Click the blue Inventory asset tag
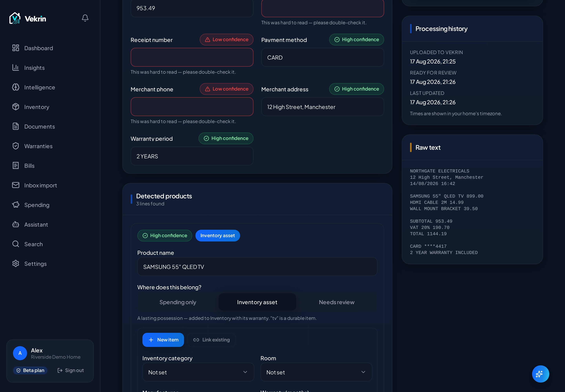 (x=218, y=236)
